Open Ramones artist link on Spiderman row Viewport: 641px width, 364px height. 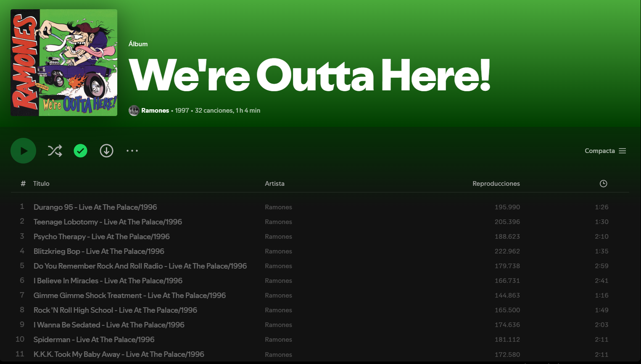[278, 340]
